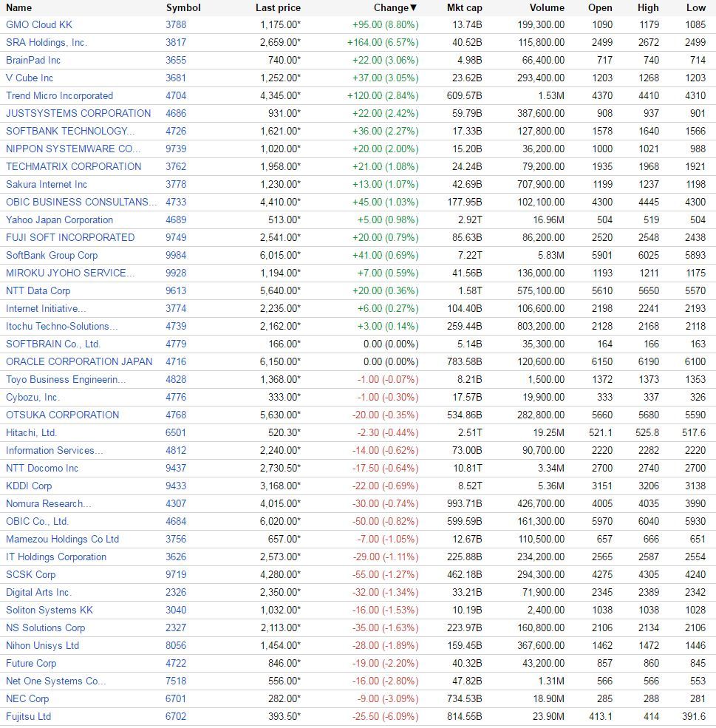
Task: Select the 19.25M volume value
Action: click(x=549, y=432)
